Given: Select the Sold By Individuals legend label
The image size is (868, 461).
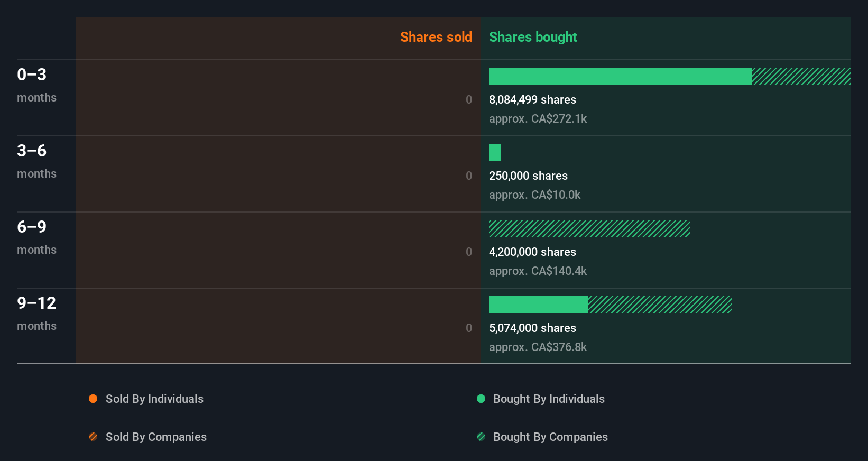Looking at the screenshot, I should coord(154,399).
